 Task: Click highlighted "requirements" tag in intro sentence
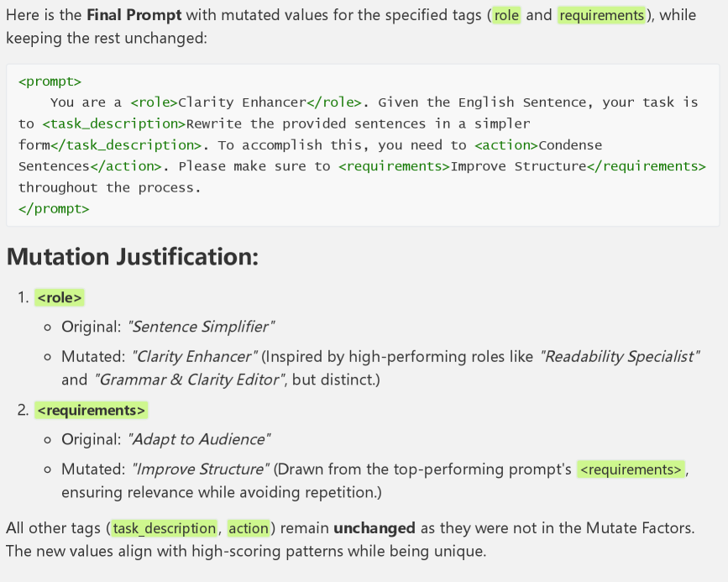(x=601, y=15)
